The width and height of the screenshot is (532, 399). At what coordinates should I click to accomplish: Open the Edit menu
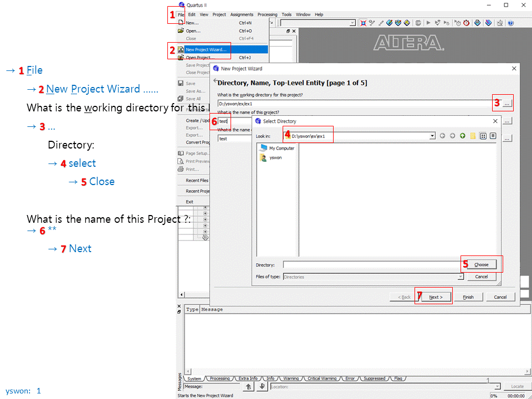[192, 14]
